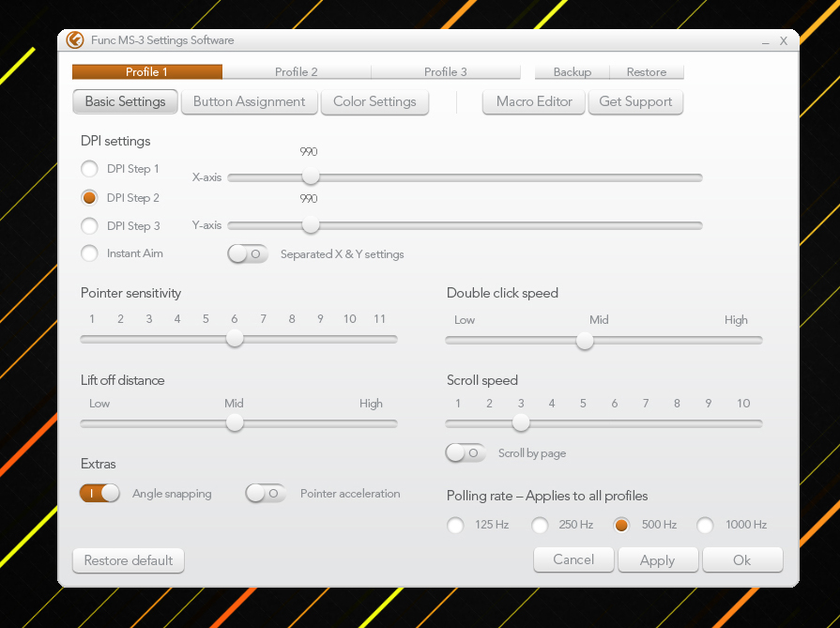The height and width of the screenshot is (628, 840).
Task: Click pointer sensitivity value 1 label
Action: click(92, 319)
